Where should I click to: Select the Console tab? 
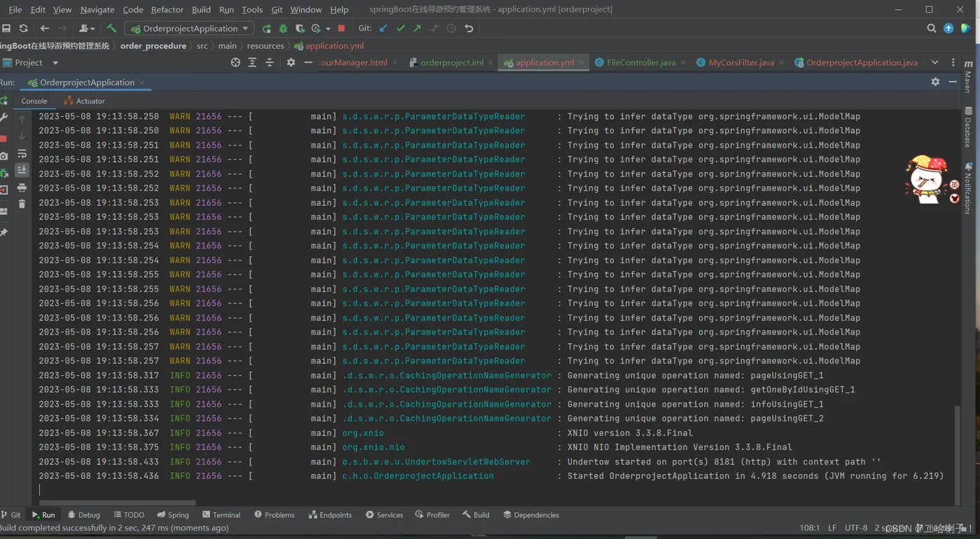(x=34, y=101)
